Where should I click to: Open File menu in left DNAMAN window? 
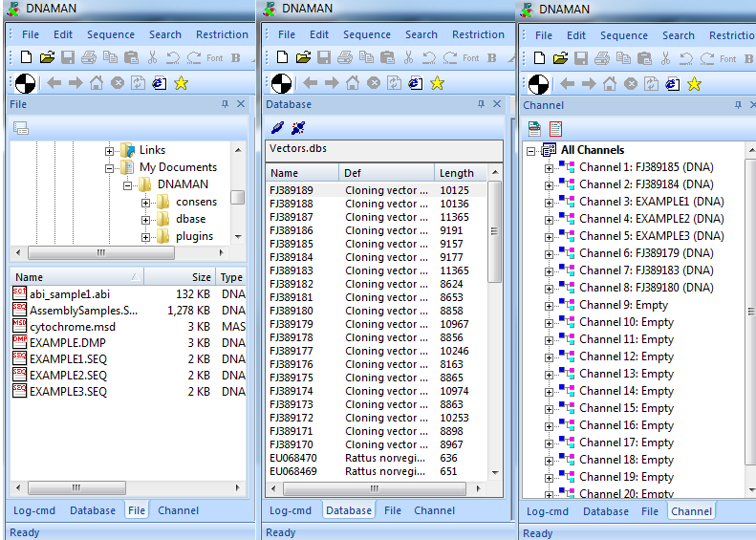click(31, 34)
